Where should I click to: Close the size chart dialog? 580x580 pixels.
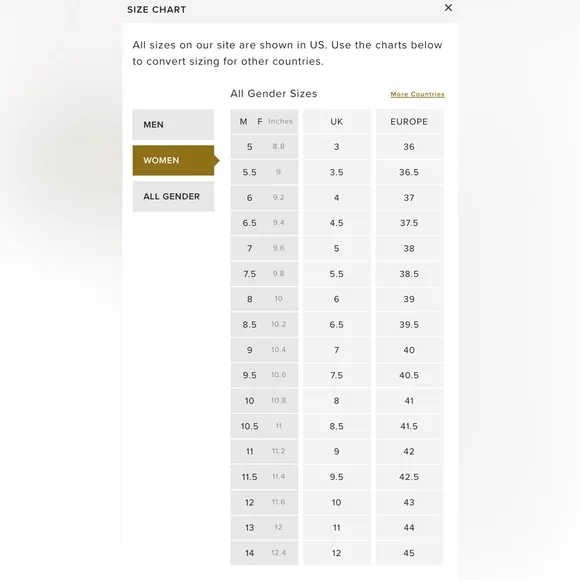[448, 8]
